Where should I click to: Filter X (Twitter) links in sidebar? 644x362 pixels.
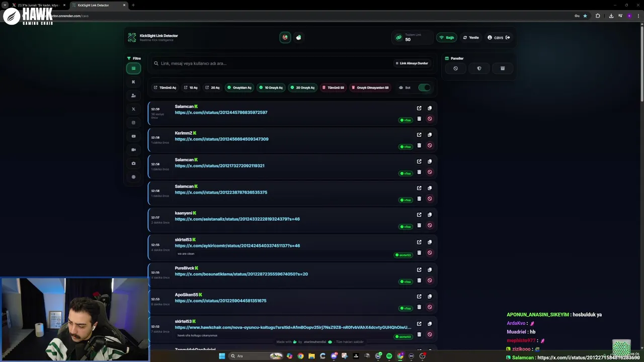(133, 109)
